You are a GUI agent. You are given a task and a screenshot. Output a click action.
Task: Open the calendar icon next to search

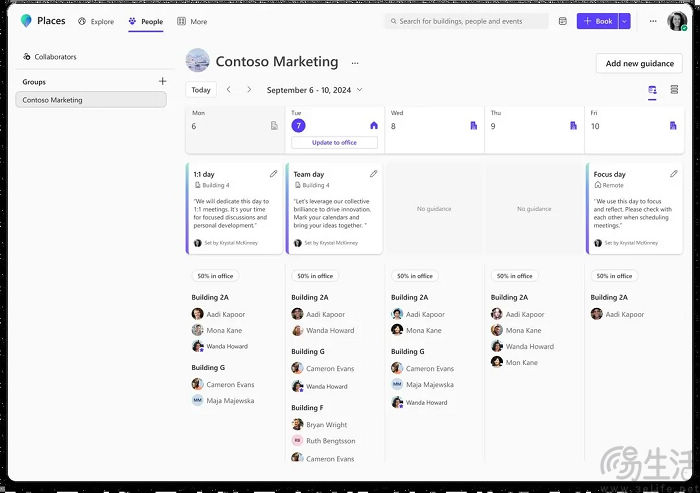(x=562, y=21)
